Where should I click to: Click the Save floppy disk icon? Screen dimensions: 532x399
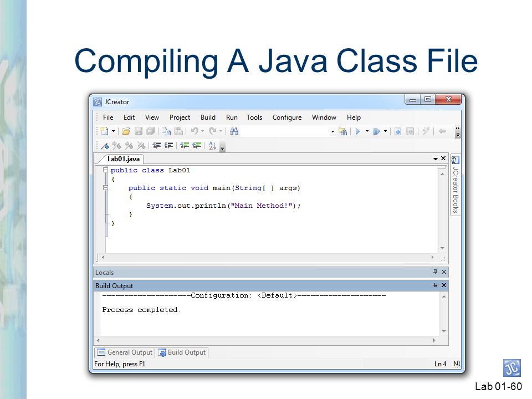click(139, 131)
